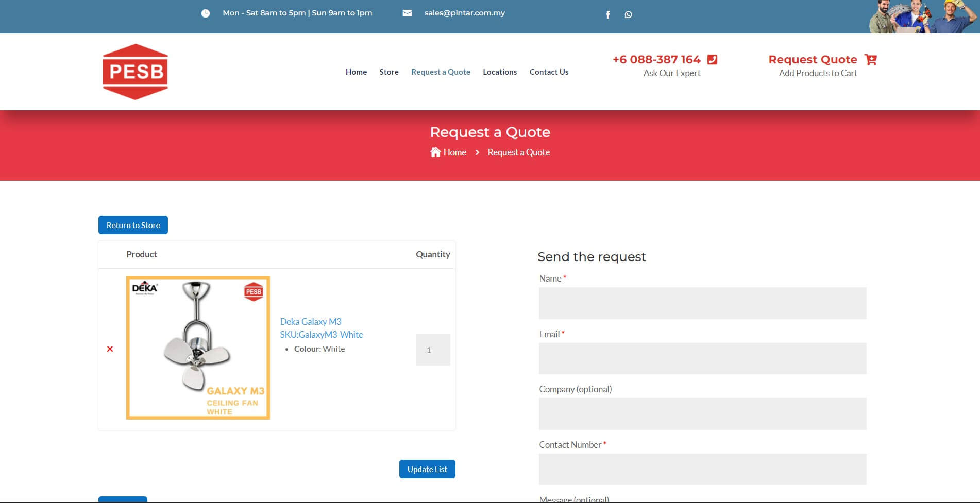The width and height of the screenshot is (980, 503).
Task: Click the 'Send the request' heading
Action: pos(592,257)
